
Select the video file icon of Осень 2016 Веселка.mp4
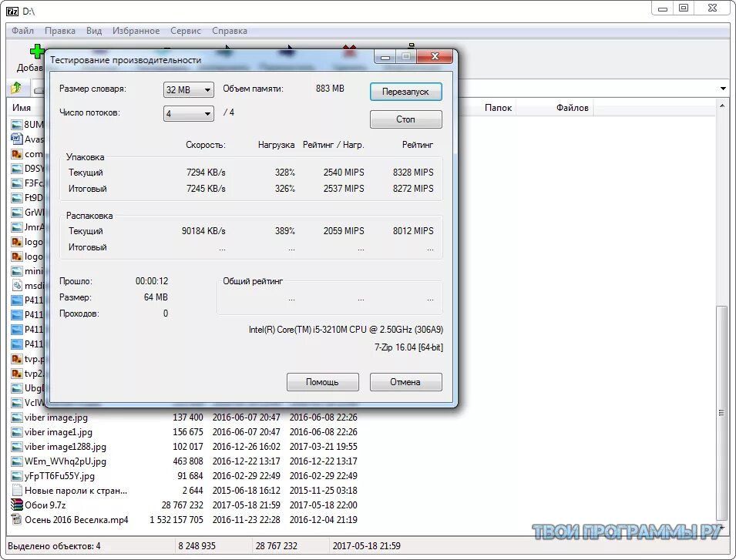(x=15, y=520)
